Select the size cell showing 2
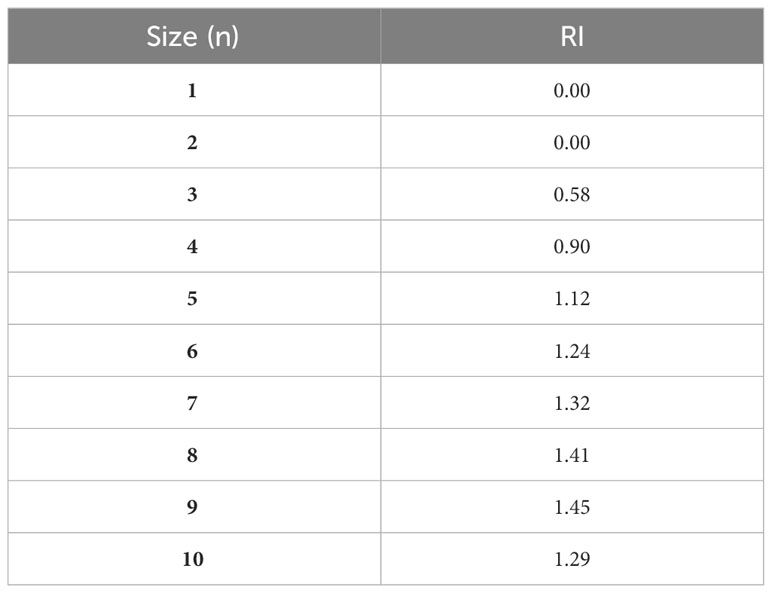The image size is (772, 593). coord(192,143)
